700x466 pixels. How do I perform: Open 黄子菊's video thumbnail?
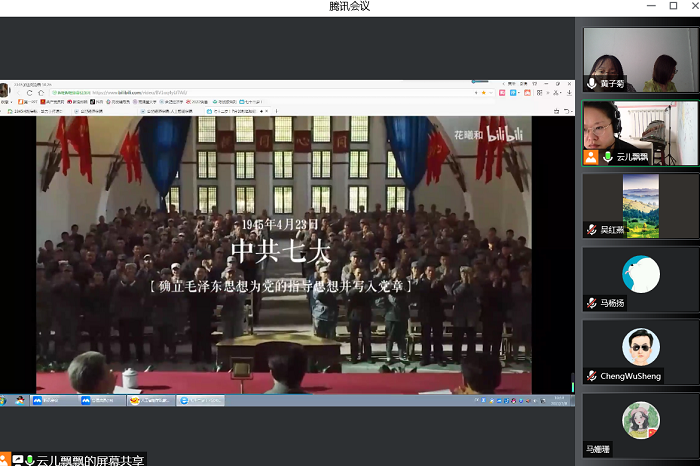pyautogui.click(x=640, y=60)
